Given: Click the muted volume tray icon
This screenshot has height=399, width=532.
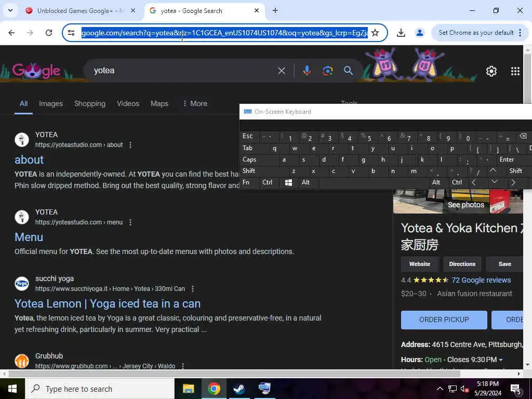Looking at the screenshot, I should click(x=464, y=389).
